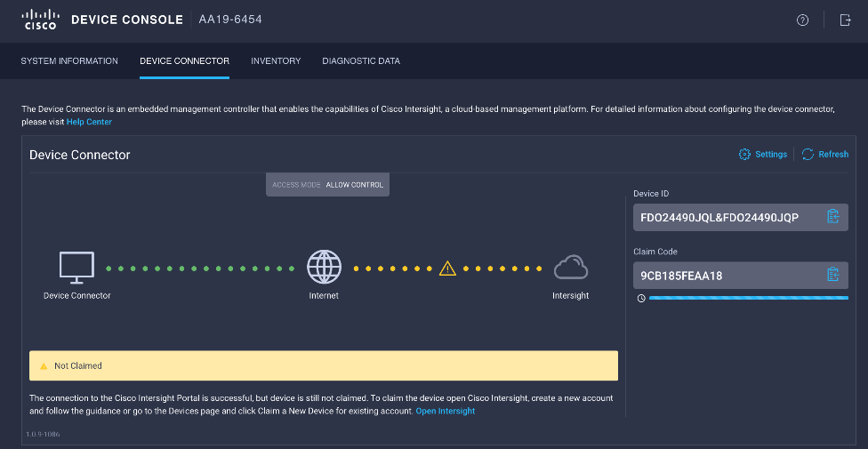
Task: Open the System Information tab
Action: pyautogui.click(x=69, y=60)
